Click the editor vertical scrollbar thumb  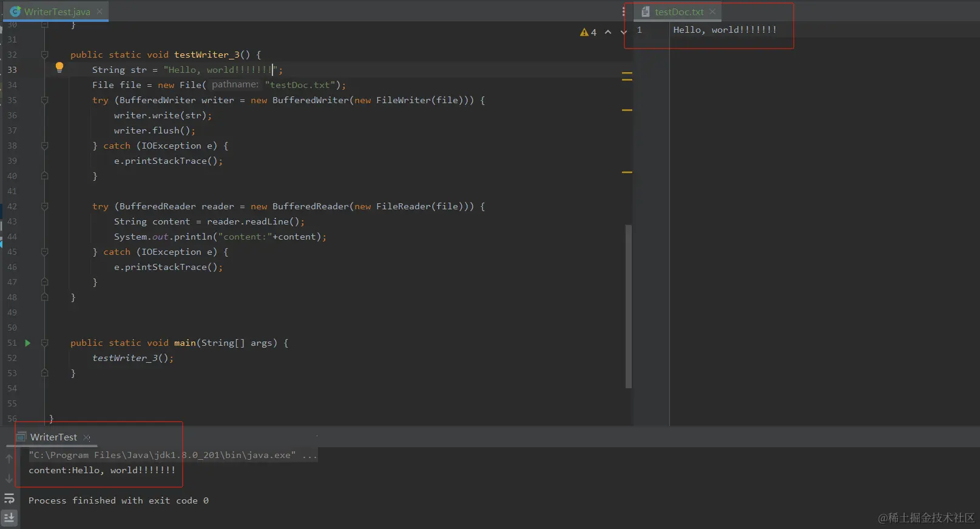629,306
